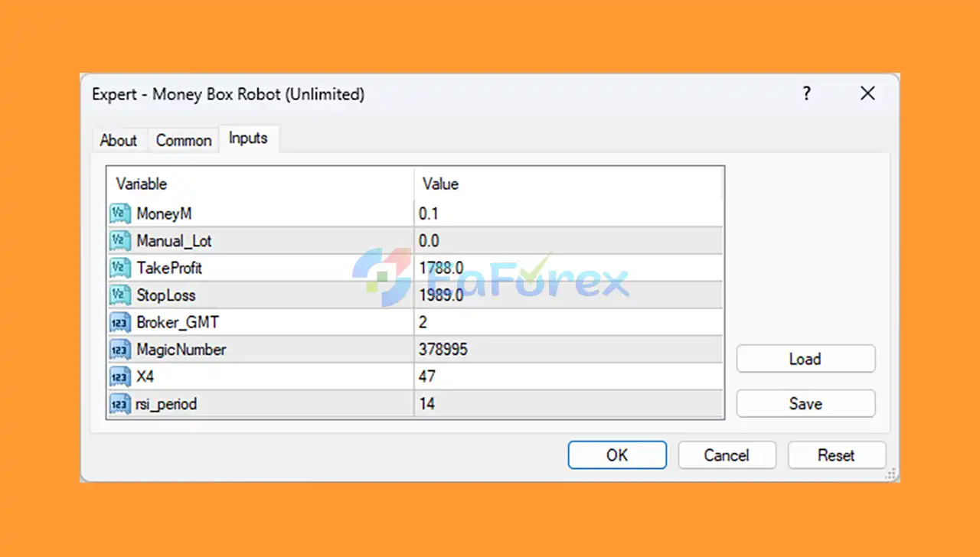Click the variable icon beside TakeProfit
Screen dimensions: 980x557
[x=120, y=268]
